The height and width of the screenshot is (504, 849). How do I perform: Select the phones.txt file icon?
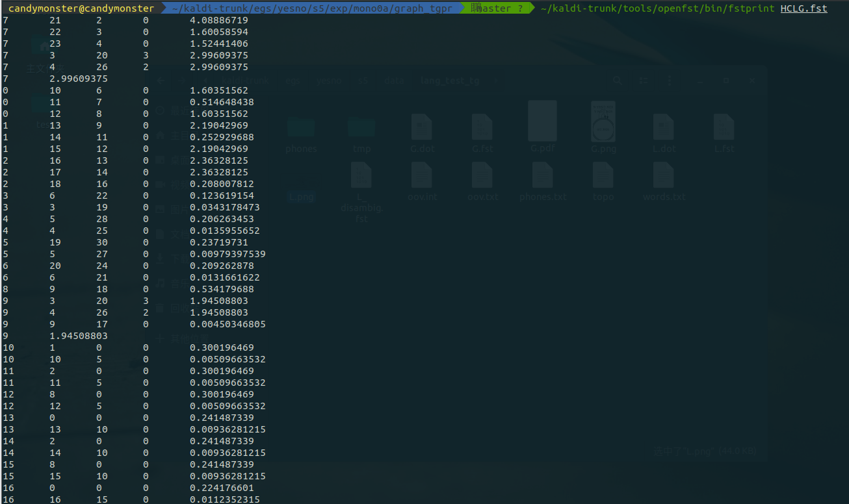542,175
